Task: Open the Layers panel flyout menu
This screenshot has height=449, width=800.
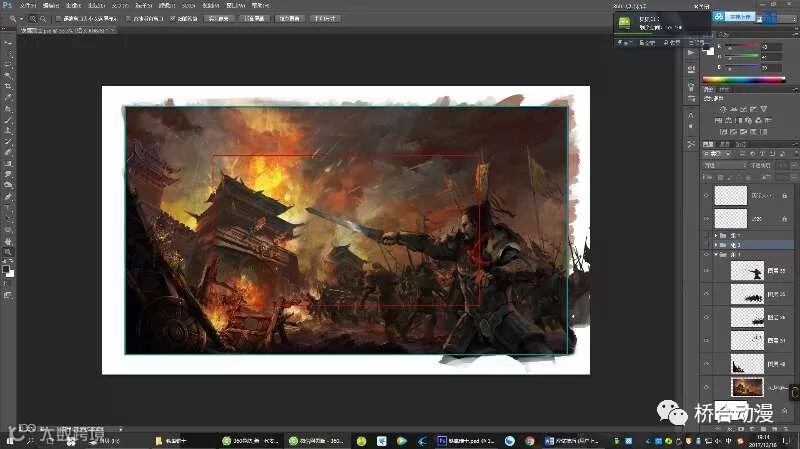Action: [794, 144]
